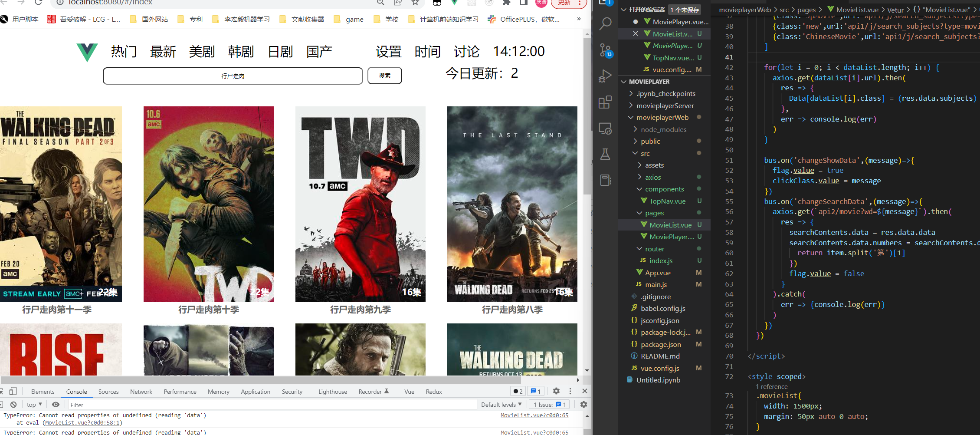The width and height of the screenshot is (980, 435).
Task: Bookmark this page with the star icon
Action: 415,2
